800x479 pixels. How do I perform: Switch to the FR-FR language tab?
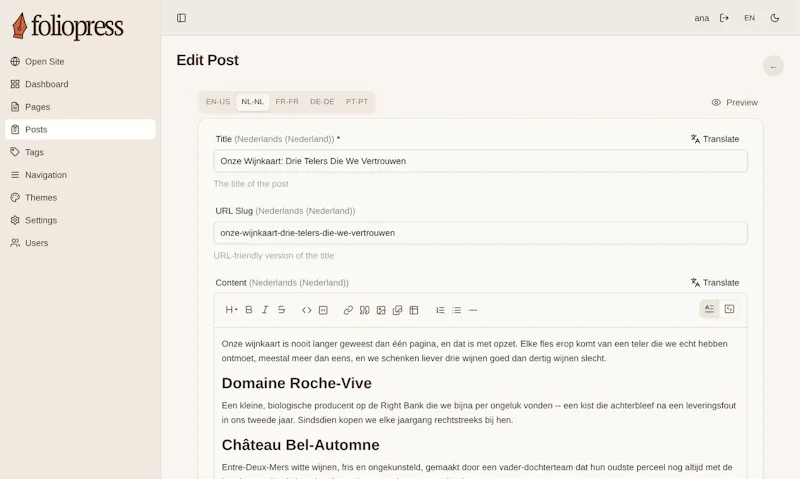click(287, 102)
